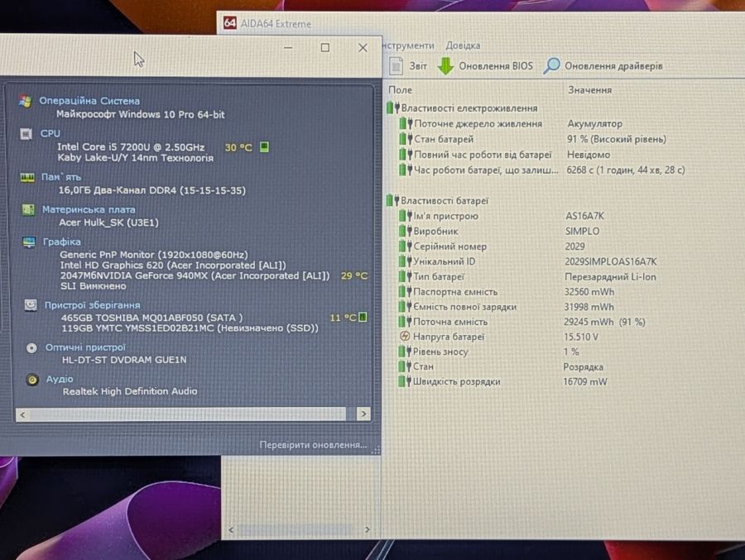Click the right arrow of AIDA64 tree scrollbar
The width and height of the screenshot is (745, 560).
tap(368, 529)
